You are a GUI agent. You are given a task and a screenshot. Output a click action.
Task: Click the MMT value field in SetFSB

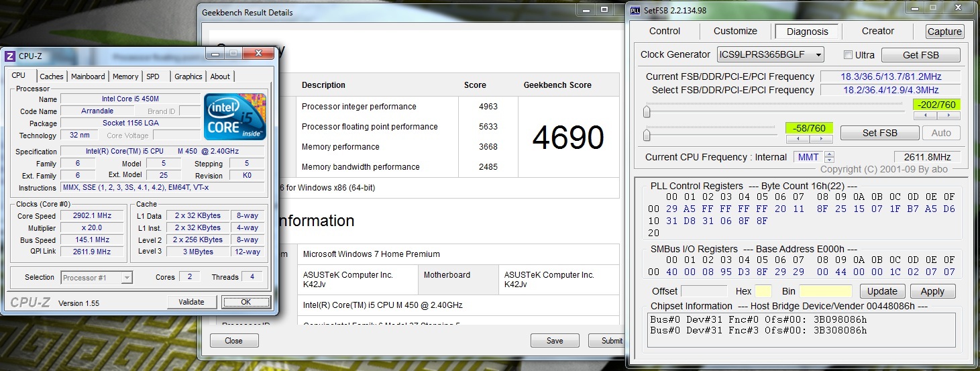[808, 157]
